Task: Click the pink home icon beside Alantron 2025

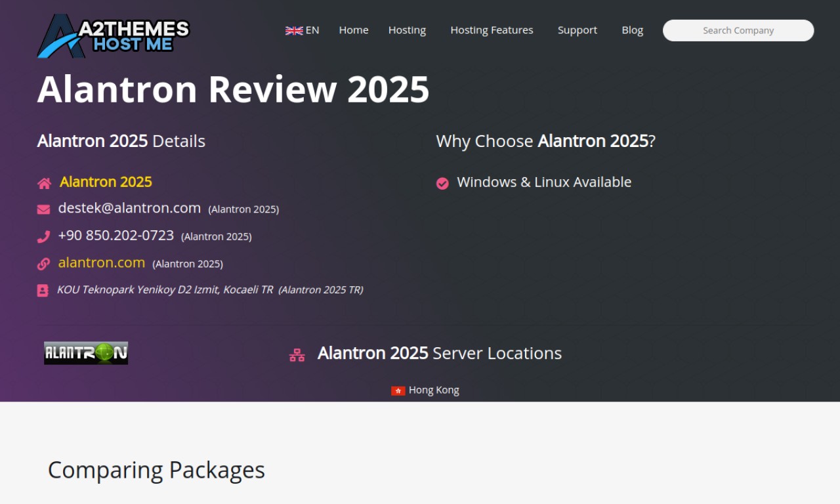Action: (x=44, y=183)
